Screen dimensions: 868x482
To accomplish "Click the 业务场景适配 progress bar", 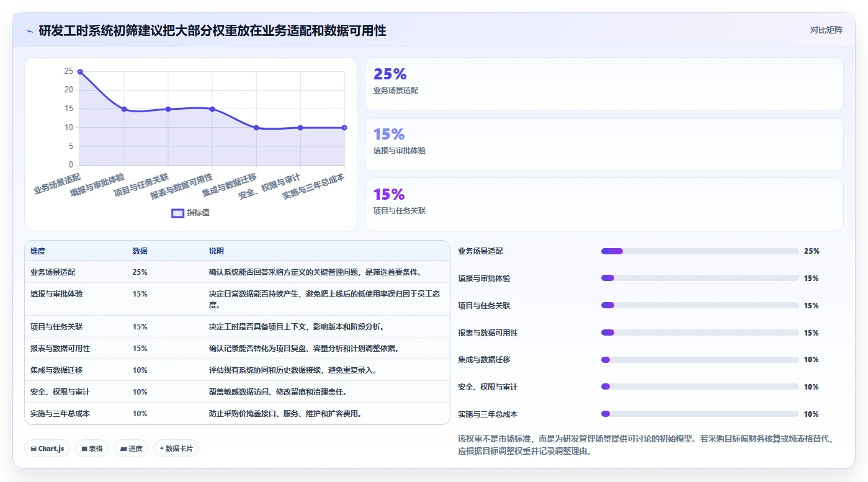I will coord(700,251).
